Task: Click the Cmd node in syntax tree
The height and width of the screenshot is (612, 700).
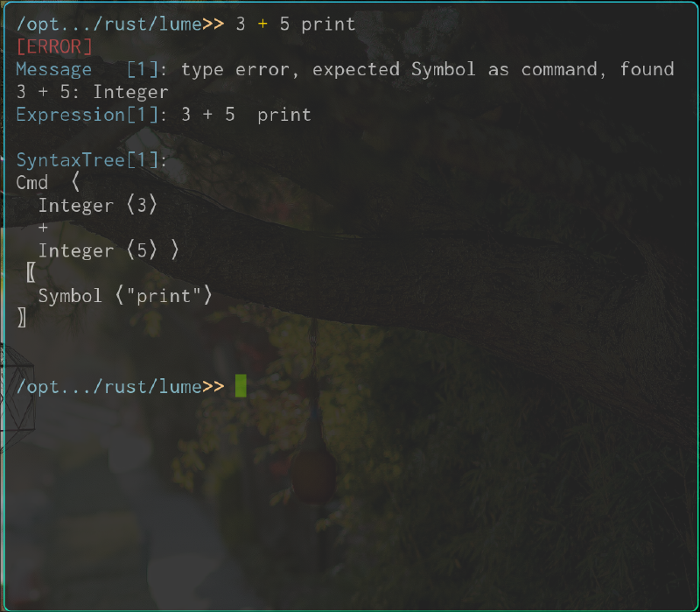Action: pyautogui.click(x=32, y=183)
